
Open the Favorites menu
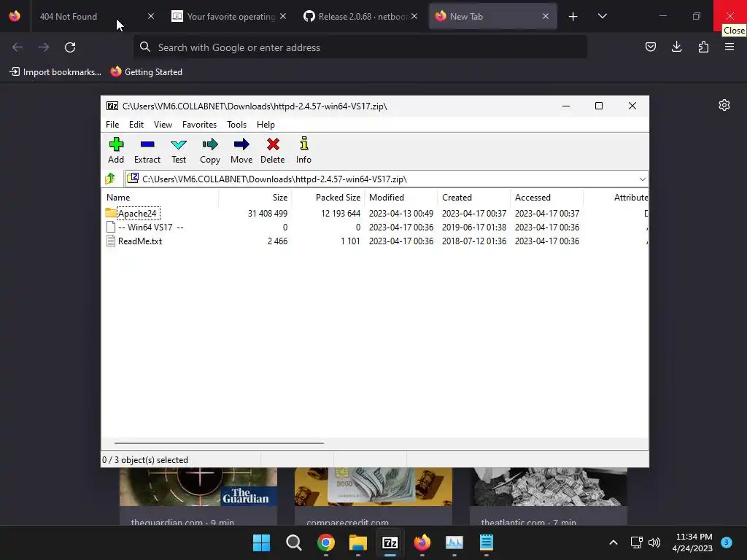pos(199,124)
